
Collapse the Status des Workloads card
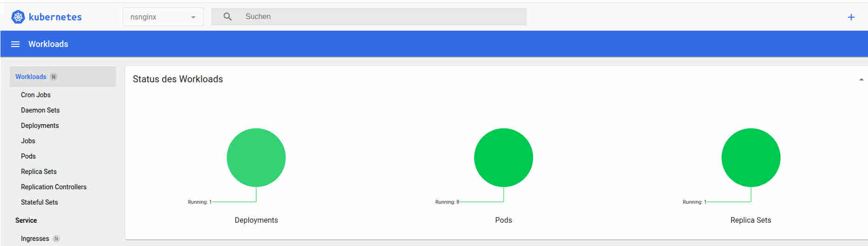click(861, 80)
